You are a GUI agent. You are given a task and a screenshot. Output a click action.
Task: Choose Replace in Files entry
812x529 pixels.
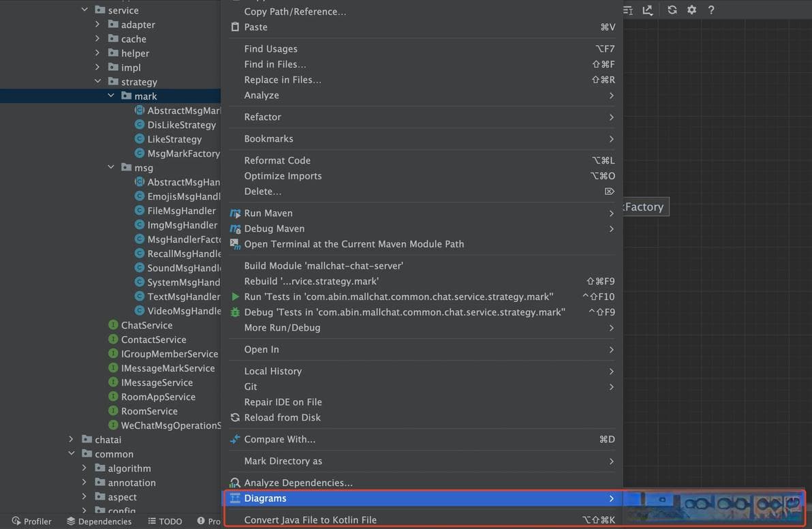[422, 80]
